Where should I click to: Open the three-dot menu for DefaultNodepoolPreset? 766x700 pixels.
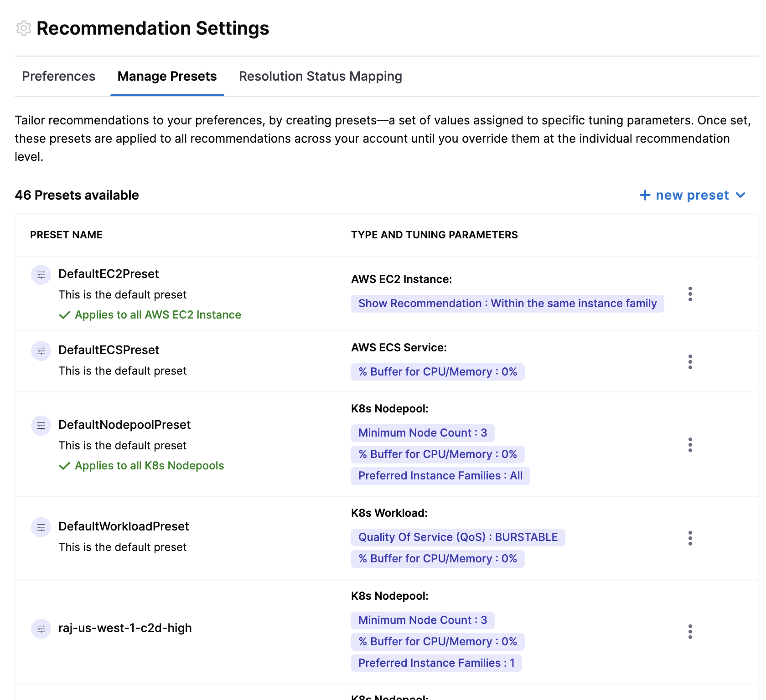[690, 445]
